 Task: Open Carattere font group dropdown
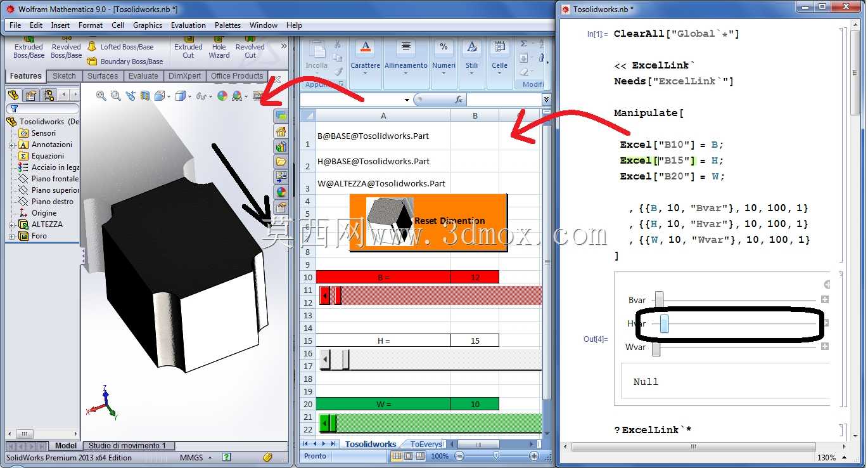[x=365, y=73]
